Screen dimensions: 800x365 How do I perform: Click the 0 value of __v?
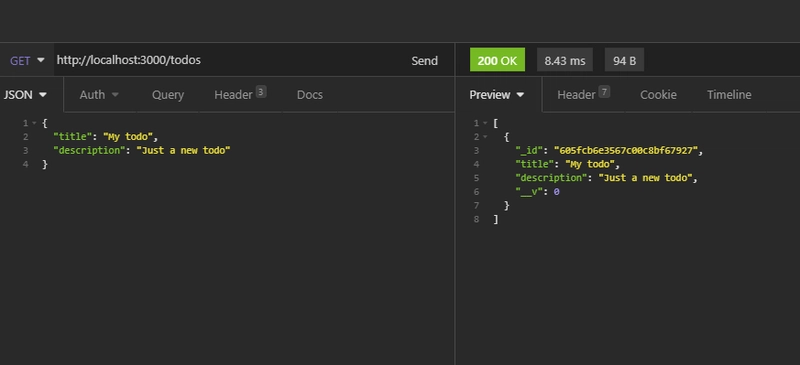click(557, 191)
